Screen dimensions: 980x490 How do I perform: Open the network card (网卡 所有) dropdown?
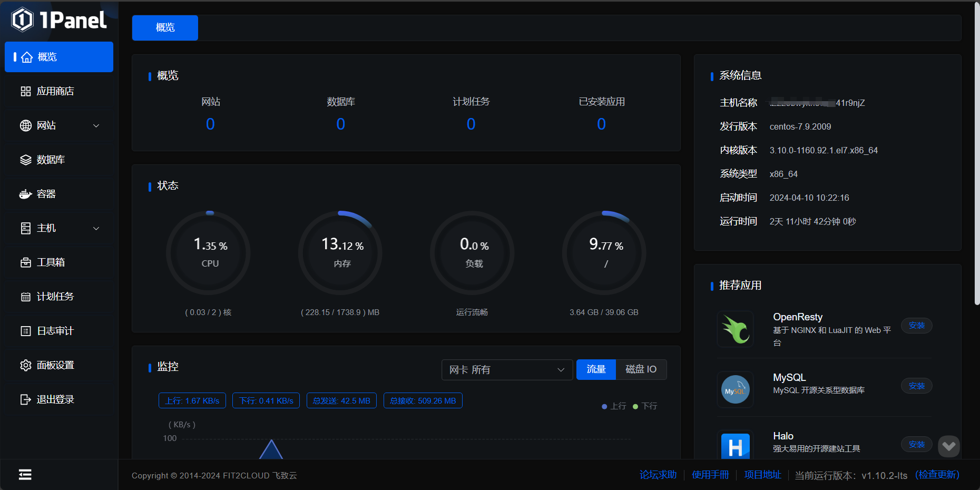pyautogui.click(x=506, y=370)
